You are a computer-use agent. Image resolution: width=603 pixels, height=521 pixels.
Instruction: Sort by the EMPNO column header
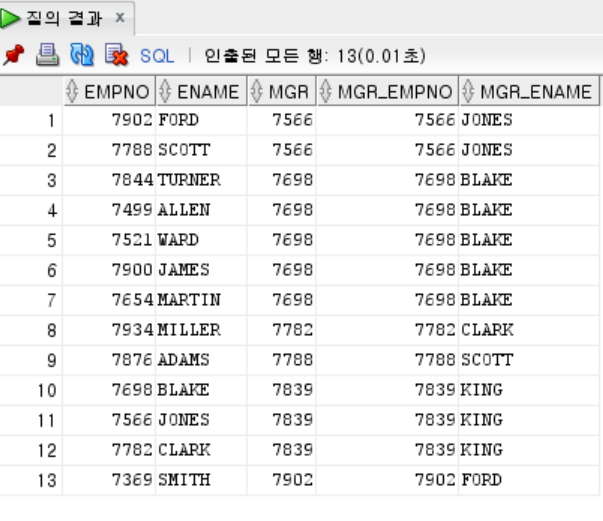click(x=109, y=92)
